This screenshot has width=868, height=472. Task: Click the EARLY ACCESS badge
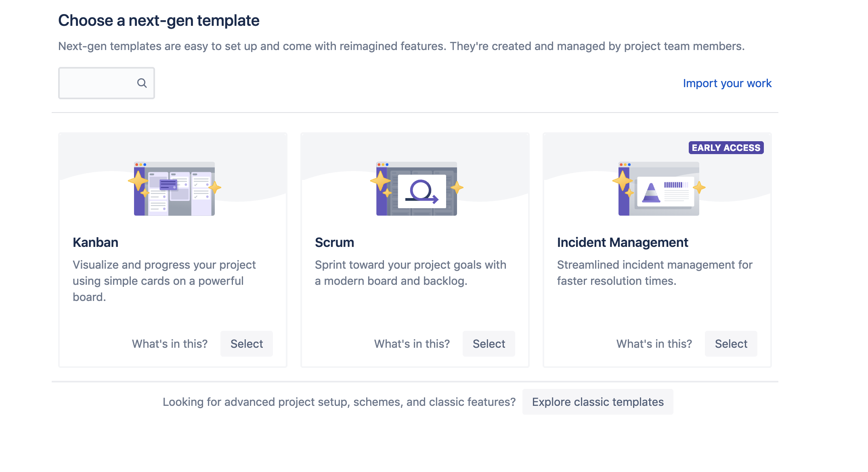click(x=726, y=148)
